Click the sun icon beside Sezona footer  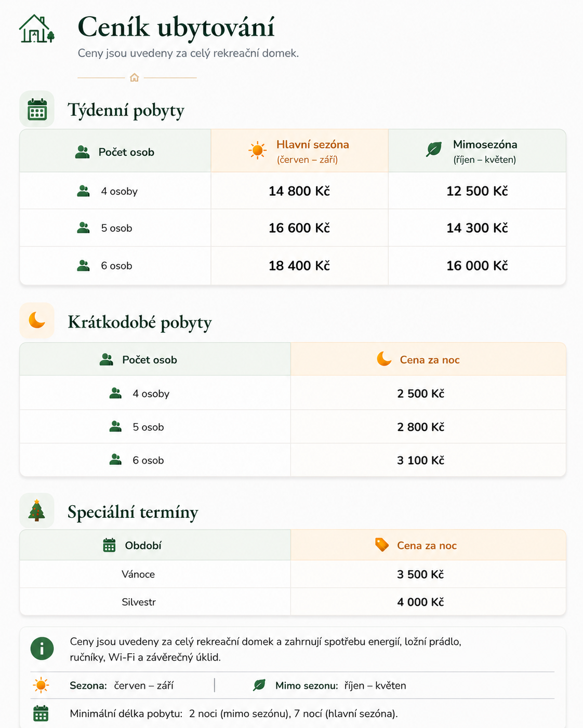[x=41, y=685]
